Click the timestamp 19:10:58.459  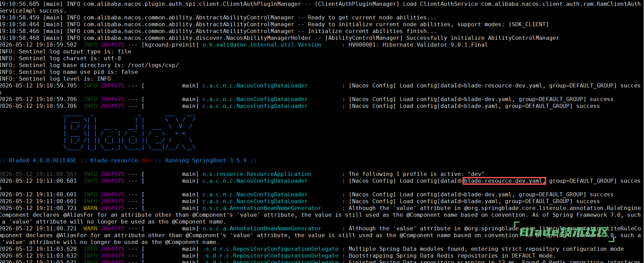click(x=20, y=18)
